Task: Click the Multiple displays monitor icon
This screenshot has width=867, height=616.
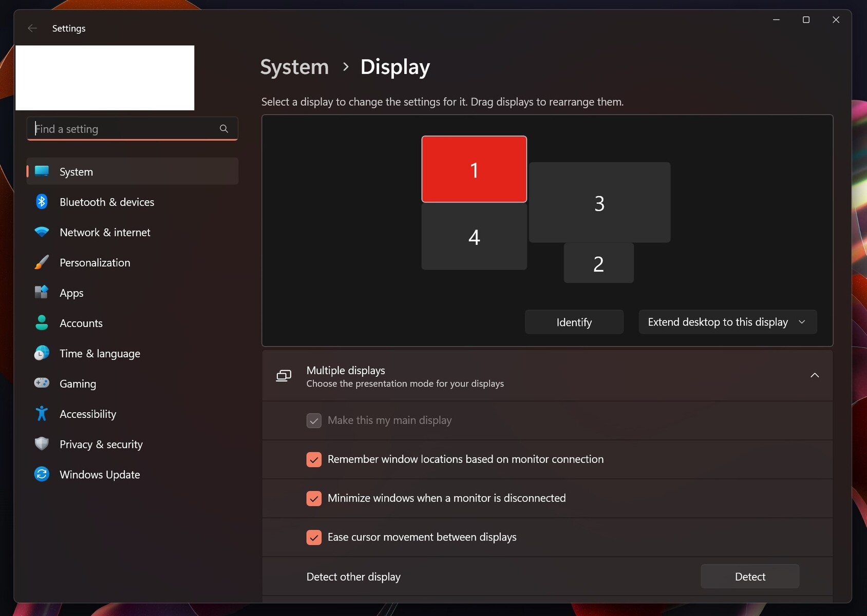Action: (x=284, y=376)
